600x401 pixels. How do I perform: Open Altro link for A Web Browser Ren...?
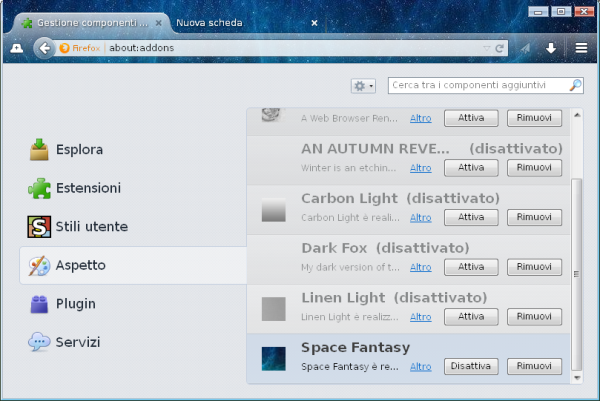tap(421, 118)
